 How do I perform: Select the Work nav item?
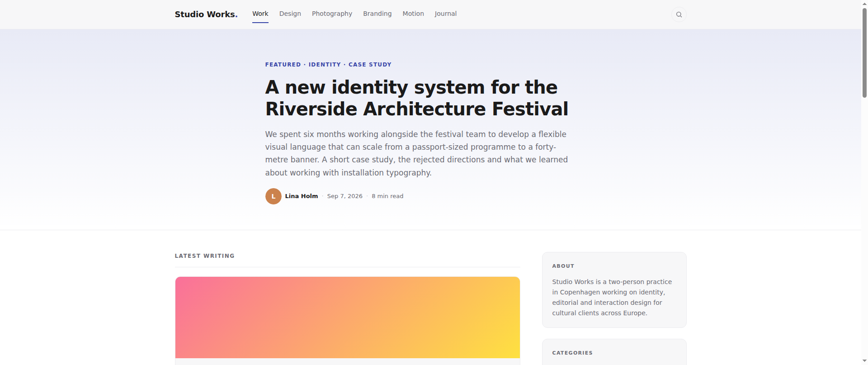[x=260, y=14]
